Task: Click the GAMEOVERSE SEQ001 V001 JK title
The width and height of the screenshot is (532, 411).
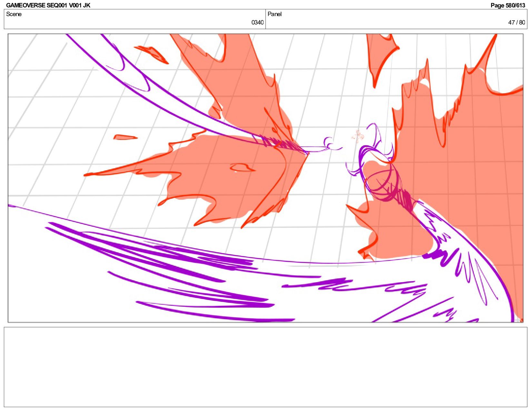Action: (48, 5)
